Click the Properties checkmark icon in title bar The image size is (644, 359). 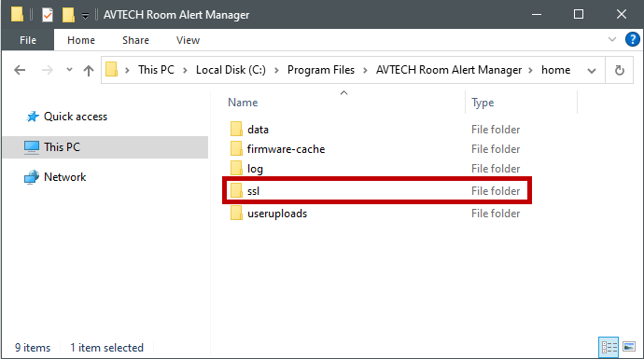(x=48, y=15)
